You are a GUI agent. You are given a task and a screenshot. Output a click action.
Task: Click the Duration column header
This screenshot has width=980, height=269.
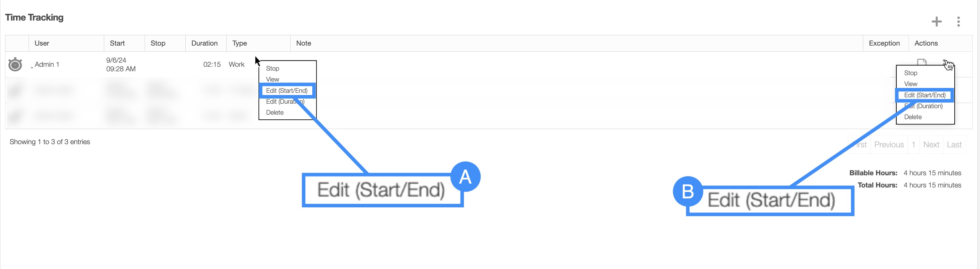tap(204, 43)
